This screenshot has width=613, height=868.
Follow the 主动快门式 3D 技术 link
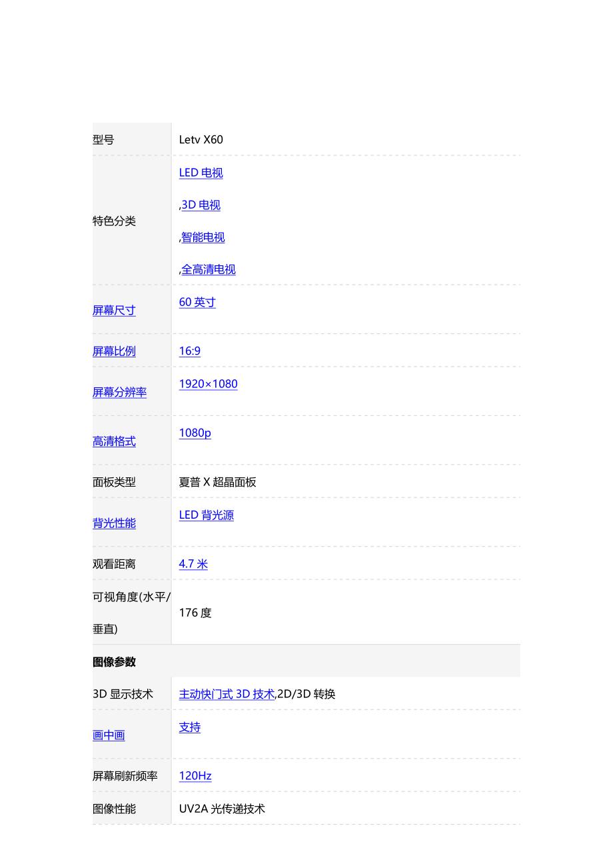[227, 695]
